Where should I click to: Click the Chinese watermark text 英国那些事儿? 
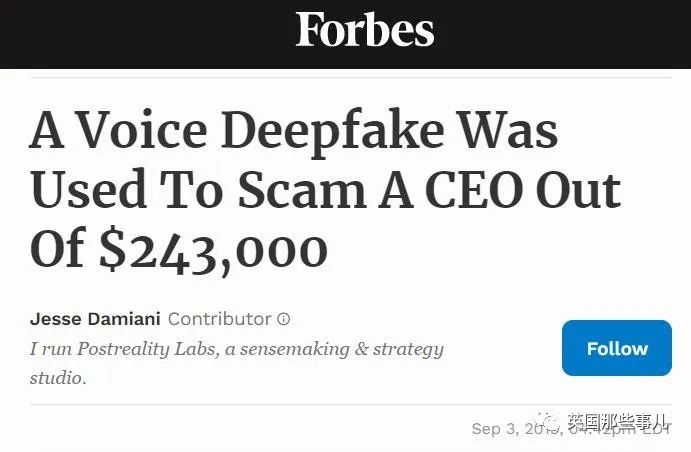click(617, 422)
